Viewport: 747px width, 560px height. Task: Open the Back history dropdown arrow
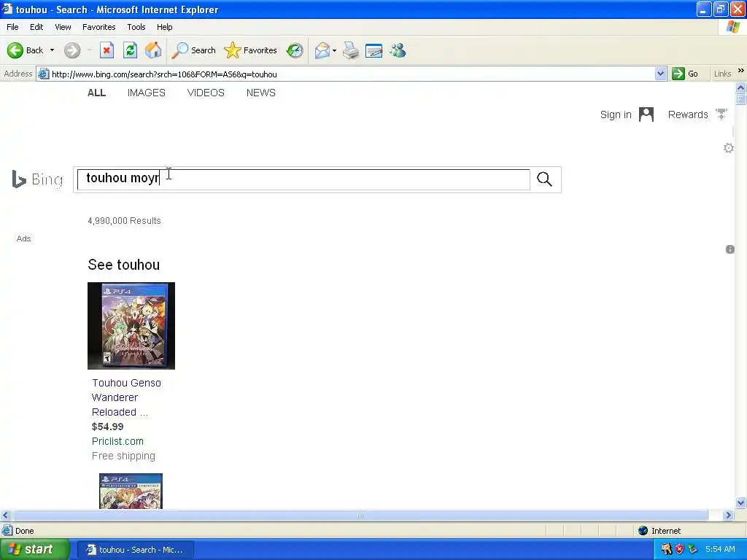coord(52,50)
